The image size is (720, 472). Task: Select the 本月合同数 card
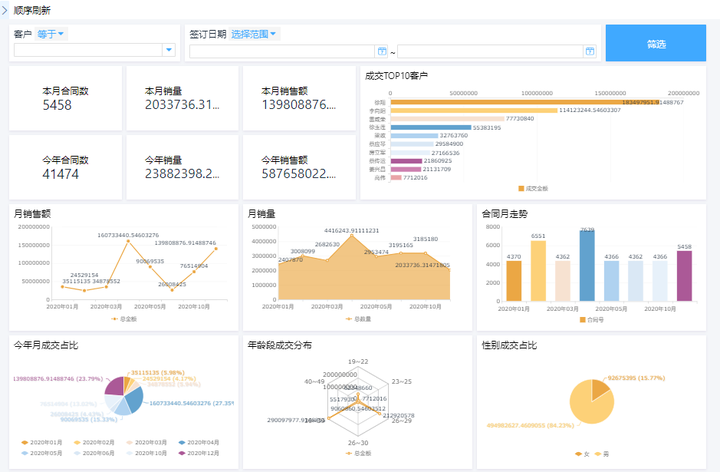pyautogui.click(x=66, y=98)
